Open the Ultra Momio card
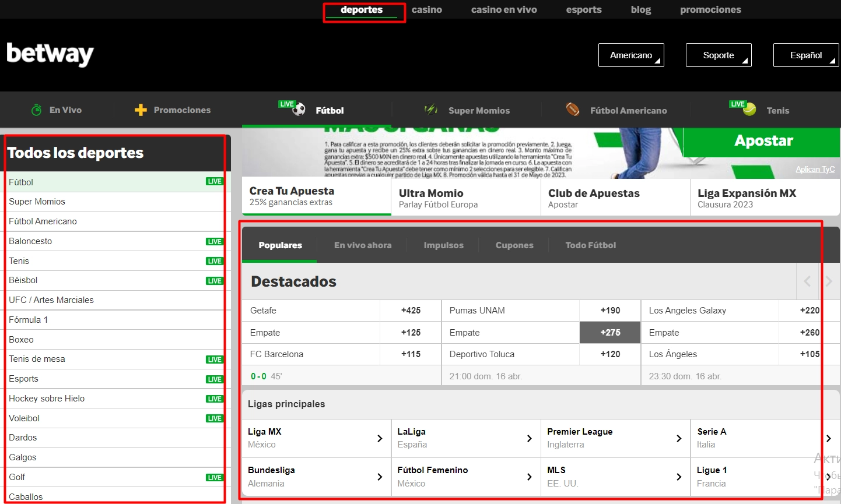The image size is (841, 504). [x=466, y=198]
